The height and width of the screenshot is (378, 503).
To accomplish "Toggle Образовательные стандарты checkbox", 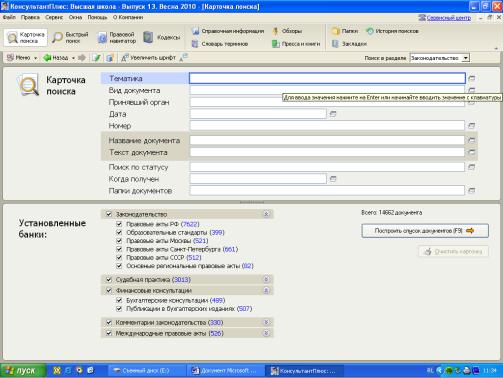I will pyautogui.click(x=119, y=232).
